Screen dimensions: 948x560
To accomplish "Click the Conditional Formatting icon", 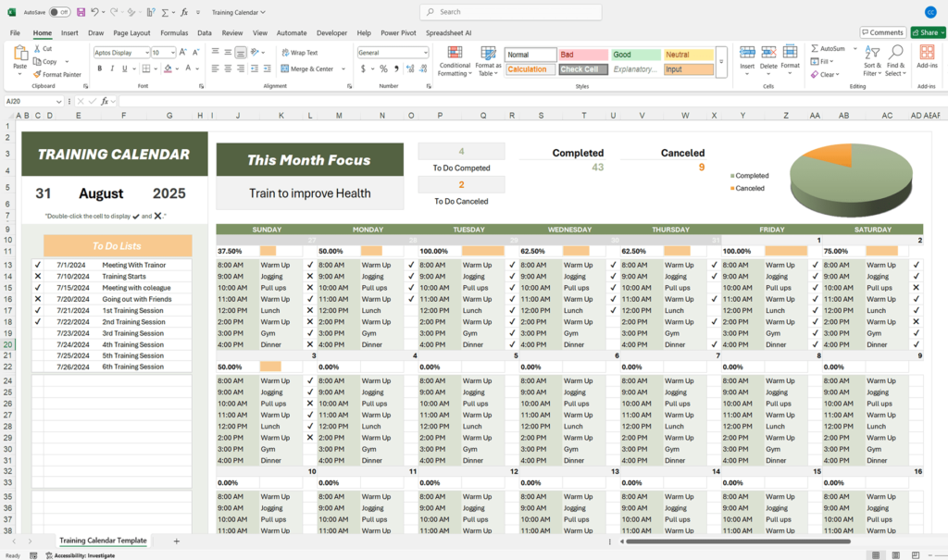I will point(454,52).
